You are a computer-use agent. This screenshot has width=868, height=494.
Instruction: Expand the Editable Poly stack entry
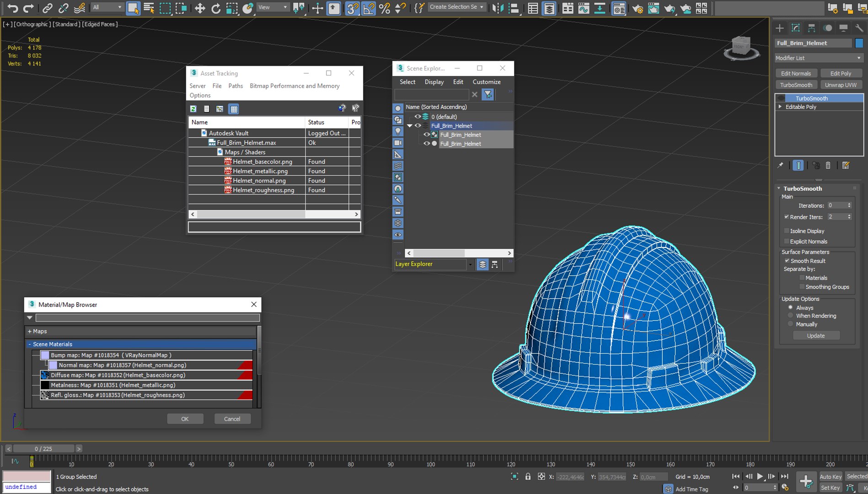point(780,107)
